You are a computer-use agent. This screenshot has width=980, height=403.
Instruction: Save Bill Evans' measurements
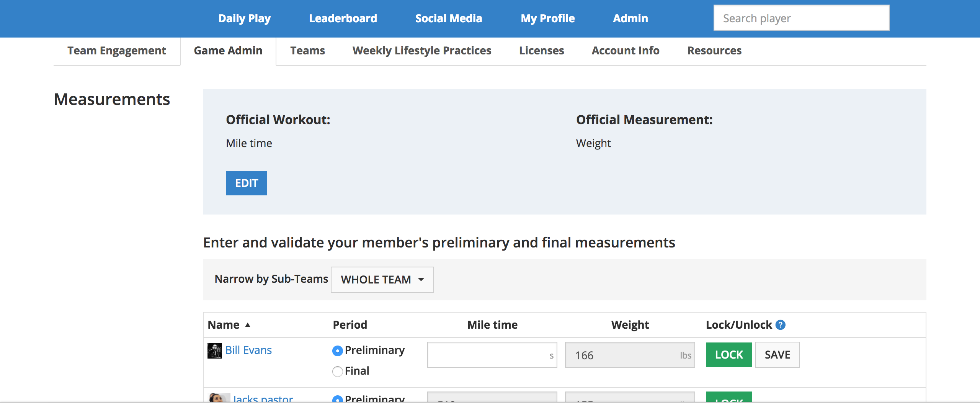[x=777, y=355]
